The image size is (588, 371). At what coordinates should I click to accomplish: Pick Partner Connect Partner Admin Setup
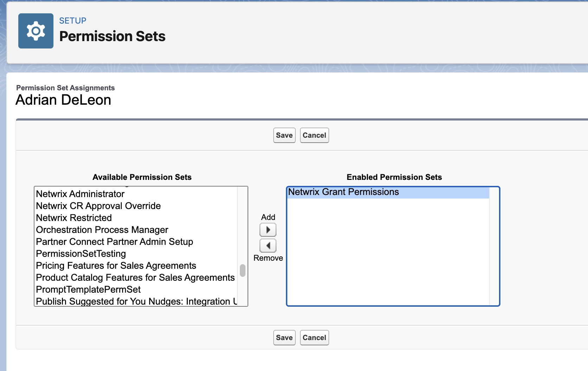(114, 242)
